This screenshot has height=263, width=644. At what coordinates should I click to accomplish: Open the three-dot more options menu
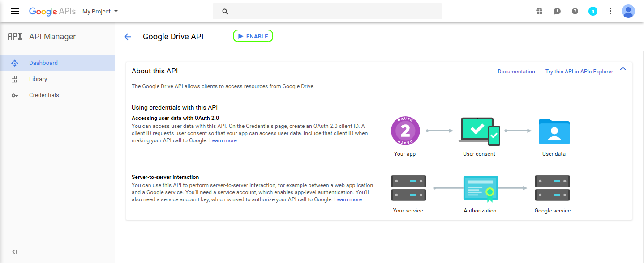[x=610, y=11]
